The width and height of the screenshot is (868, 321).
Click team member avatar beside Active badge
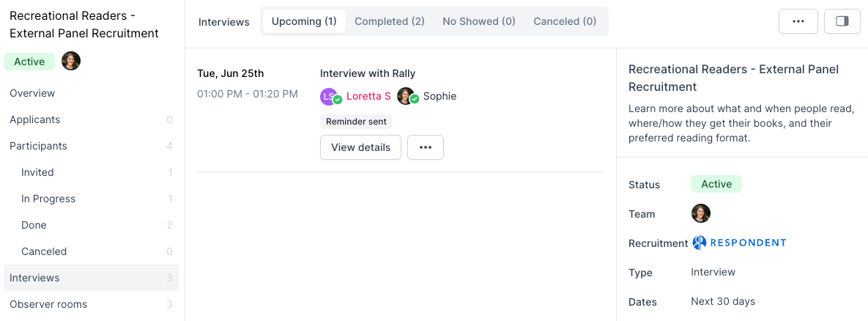point(71,62)
